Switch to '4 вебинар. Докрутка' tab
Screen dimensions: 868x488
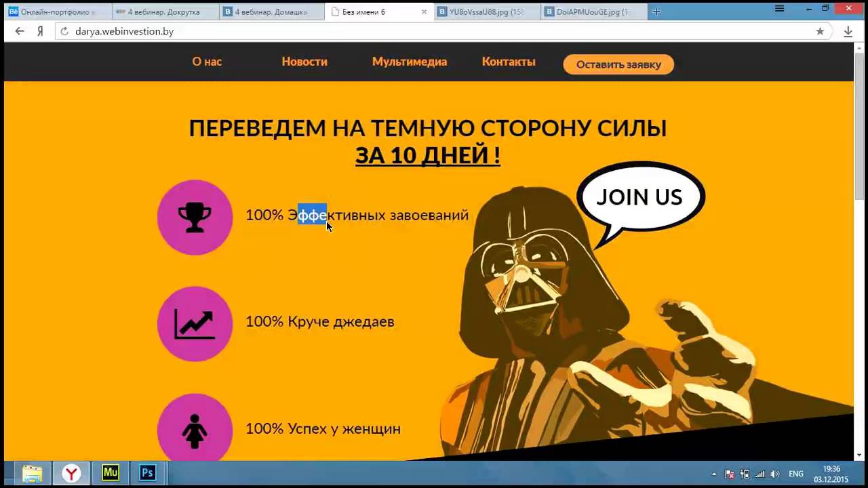coord(165,12)
